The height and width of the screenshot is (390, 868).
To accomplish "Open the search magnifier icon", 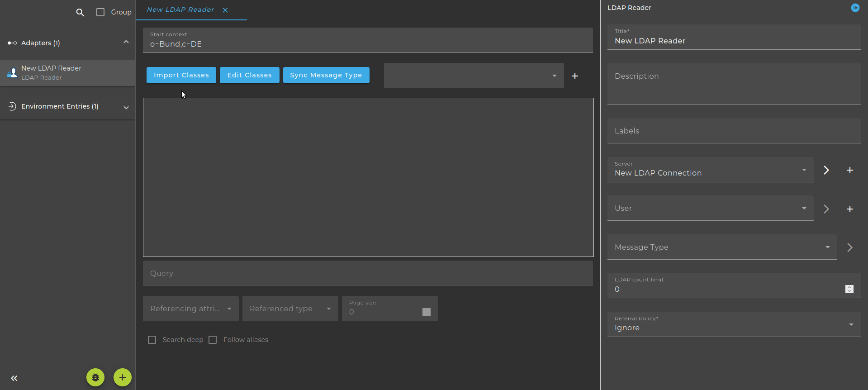I will click(80, 12).
